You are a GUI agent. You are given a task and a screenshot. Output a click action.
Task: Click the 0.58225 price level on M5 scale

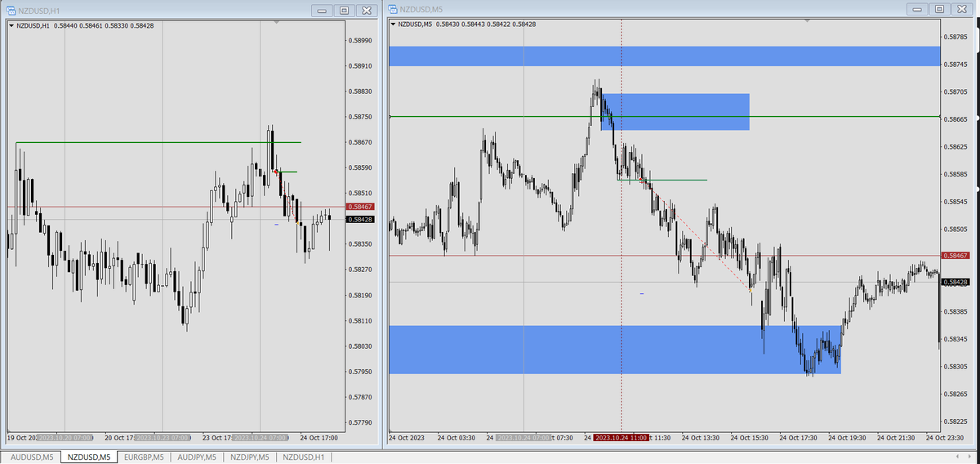pos(955,422)
